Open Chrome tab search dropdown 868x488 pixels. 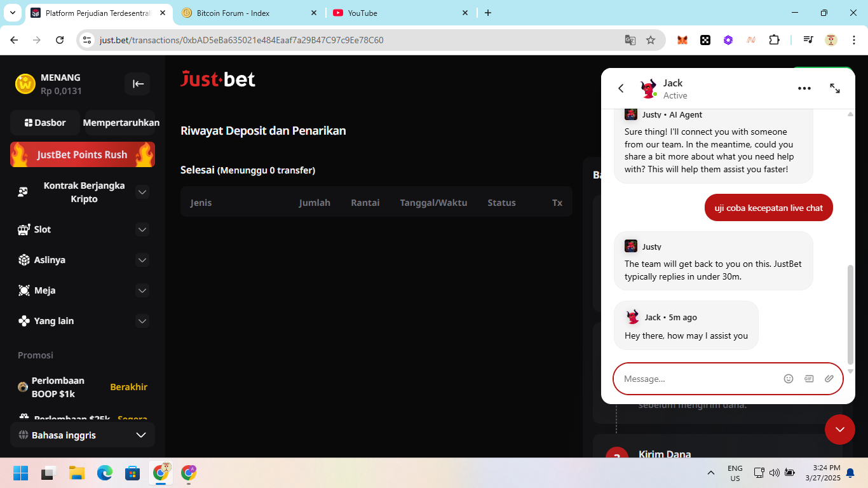point(12,13)
